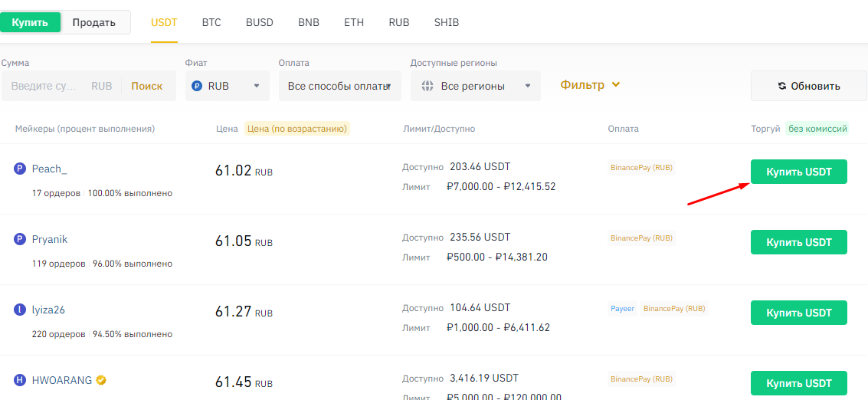Click the 203.46 USDT available amount
The image size is (868, 400).
coord(480,166)
